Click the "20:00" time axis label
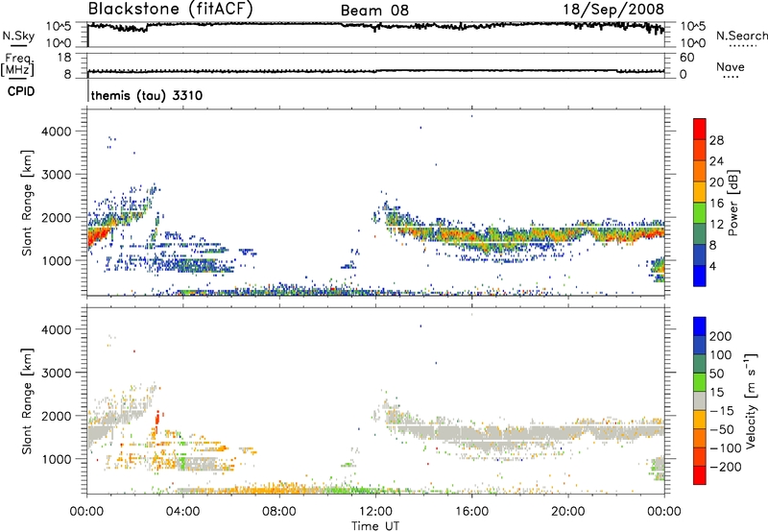This screenshot has height=532, width=768. (567, 512)
